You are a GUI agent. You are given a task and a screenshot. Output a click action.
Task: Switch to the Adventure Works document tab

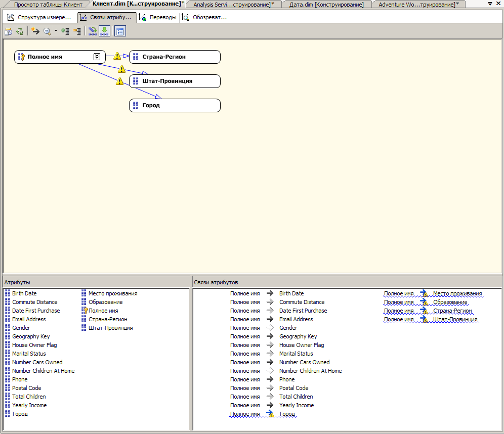[x=418, y=5]
